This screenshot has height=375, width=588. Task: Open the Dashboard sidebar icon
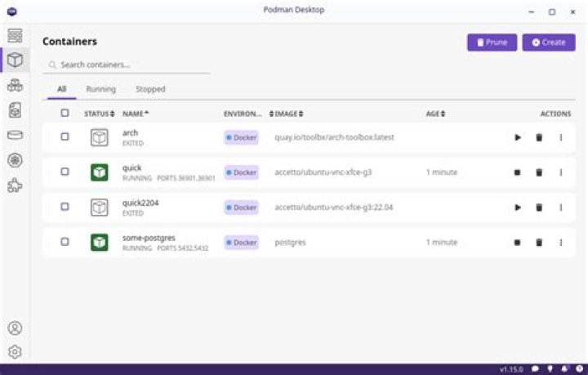15,36
